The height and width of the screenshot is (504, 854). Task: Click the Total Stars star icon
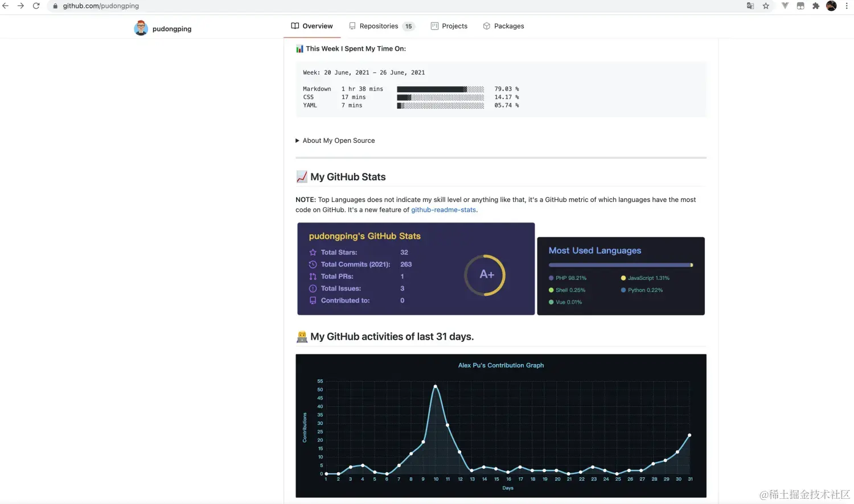pyautogui.click(x=313, y=253)
